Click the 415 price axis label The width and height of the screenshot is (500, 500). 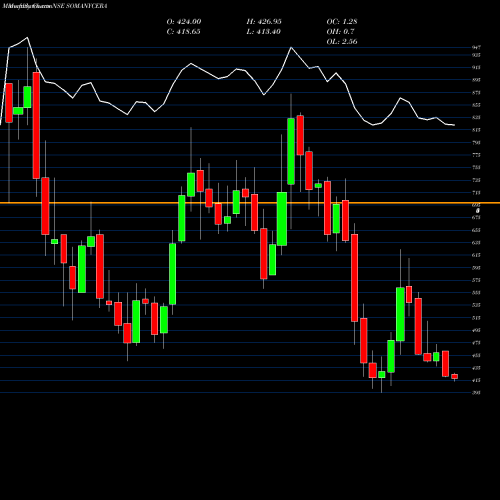point(476,380)
